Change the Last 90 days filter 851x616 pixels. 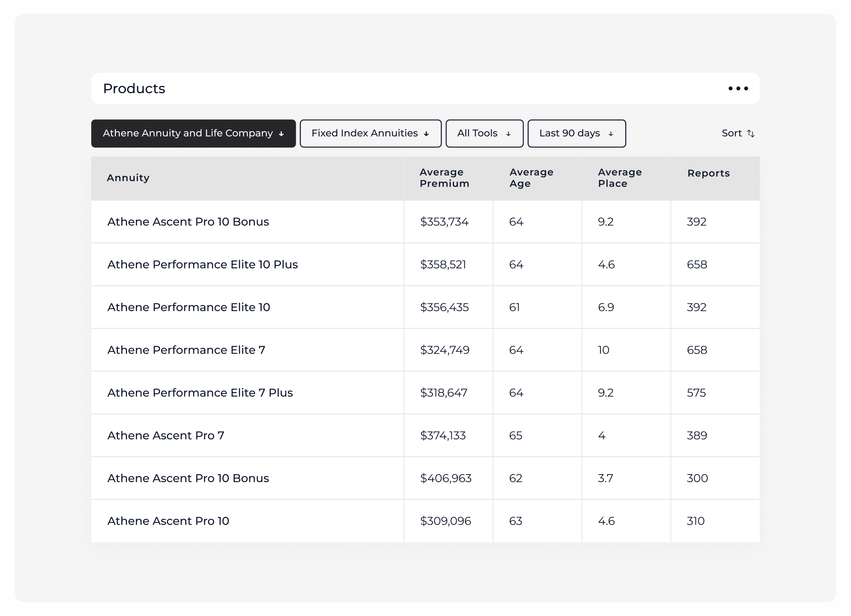pyautogui.click(x=577, y=133)
